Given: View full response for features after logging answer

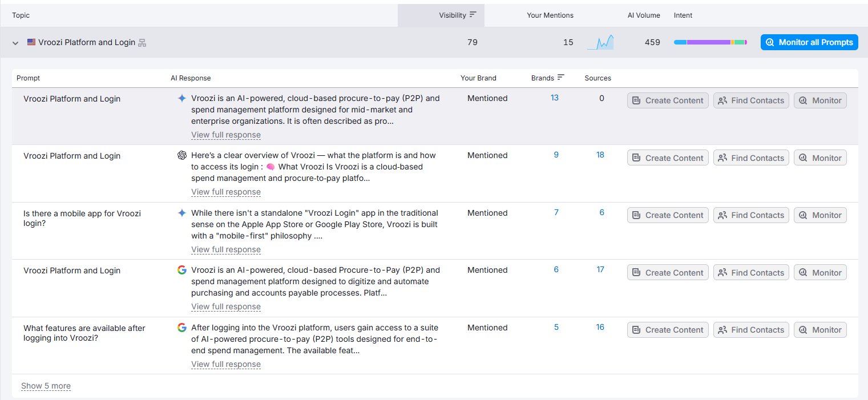Looking at the screenshot, I should click(x=226, y=364).
